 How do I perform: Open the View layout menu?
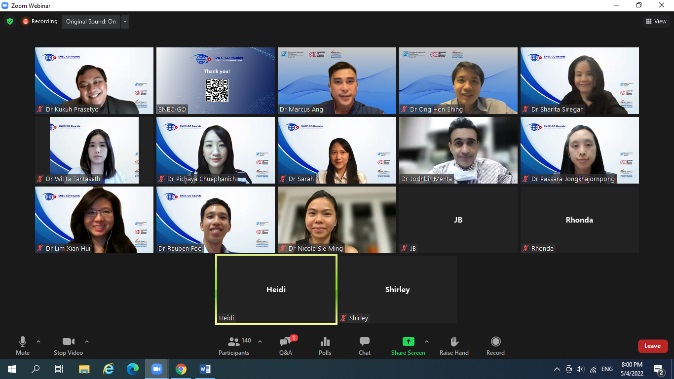[x=656, y=21]
